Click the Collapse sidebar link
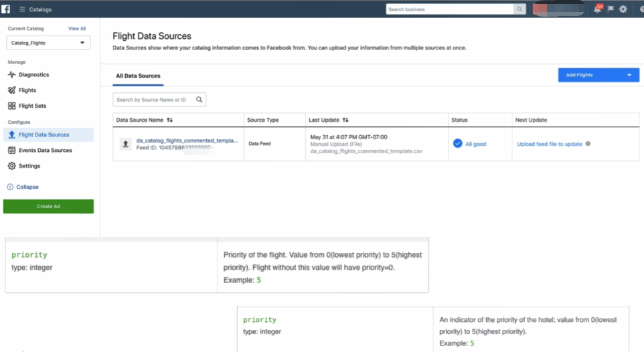644x352 pixels. tap(27, 187)
